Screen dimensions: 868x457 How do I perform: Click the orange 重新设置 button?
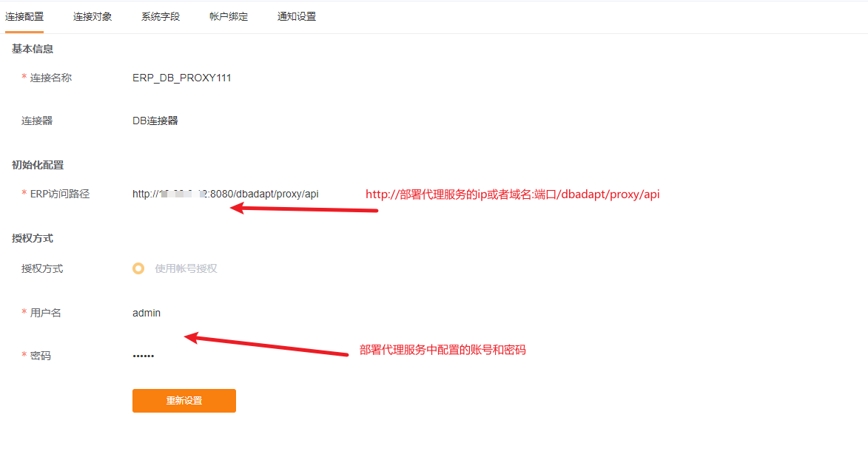[x=184, y=401]
